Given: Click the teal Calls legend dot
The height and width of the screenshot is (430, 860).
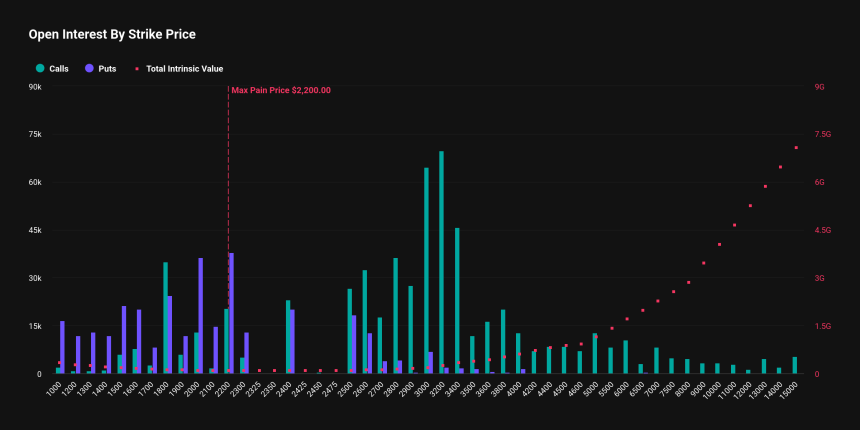Looking at the screenshot, I should click(40, 69).
